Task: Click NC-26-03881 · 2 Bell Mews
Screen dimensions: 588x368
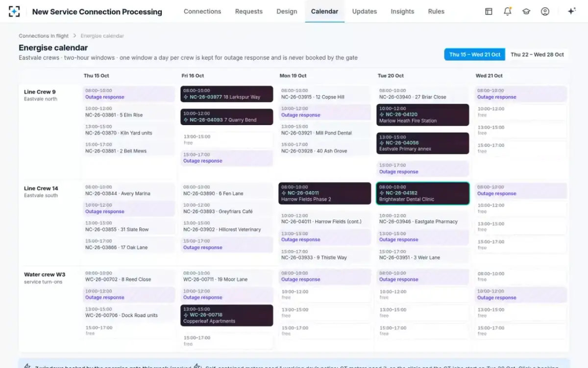Action: pos(129,148)
